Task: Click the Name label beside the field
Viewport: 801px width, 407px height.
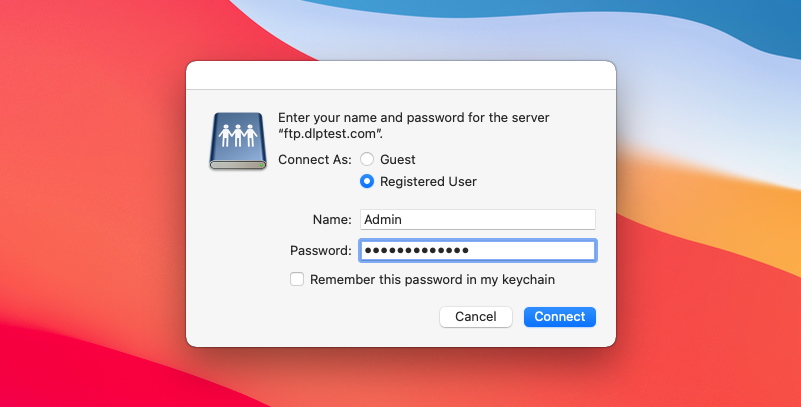Action: (332, 220)
